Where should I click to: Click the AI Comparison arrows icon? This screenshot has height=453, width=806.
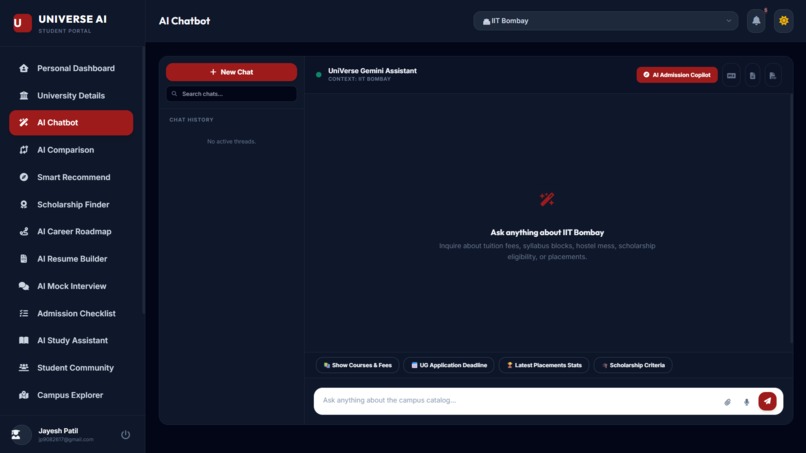[24, 150]
